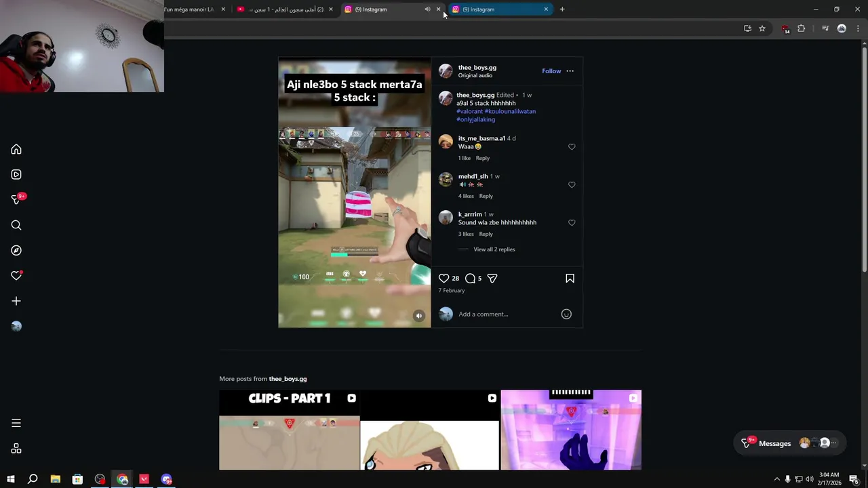The width and height of the screenshot is (868, 488).
Task: Open Search in the Instagram sidebar
Action: [16, 225]
